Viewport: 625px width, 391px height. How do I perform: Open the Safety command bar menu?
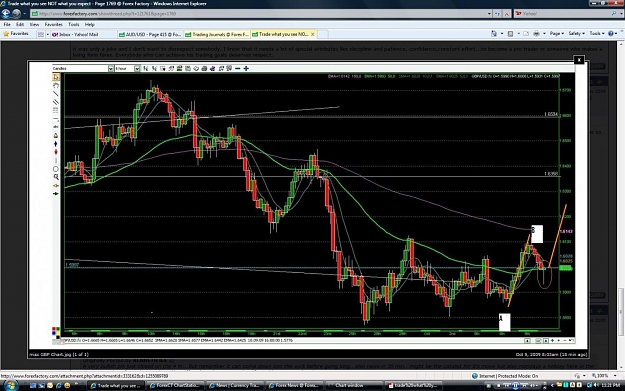coord(576,33)
